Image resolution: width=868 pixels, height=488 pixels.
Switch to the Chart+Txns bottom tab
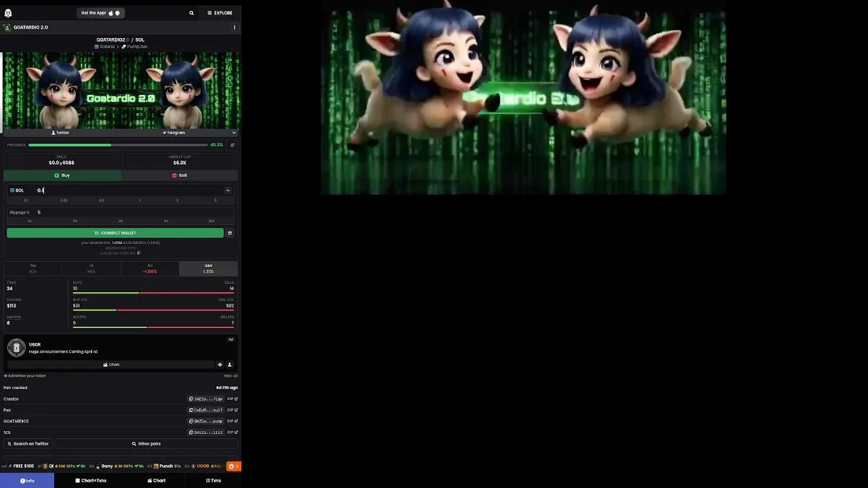[91, 481]
